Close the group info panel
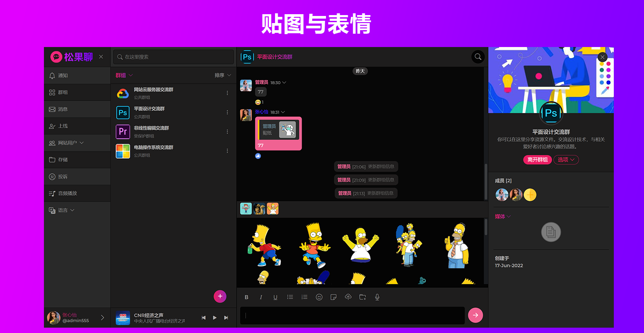The width and height of the screenshot is (644, 333). [x=602, y=57]
